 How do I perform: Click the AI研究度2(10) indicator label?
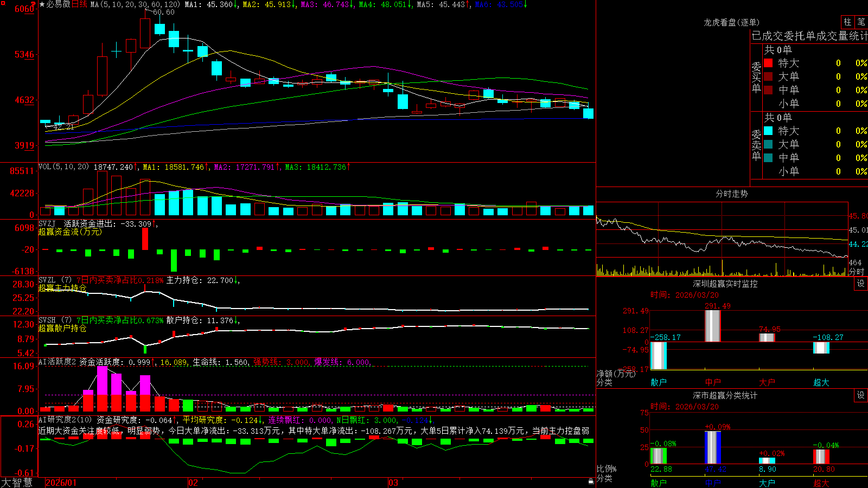click(65, 420)
